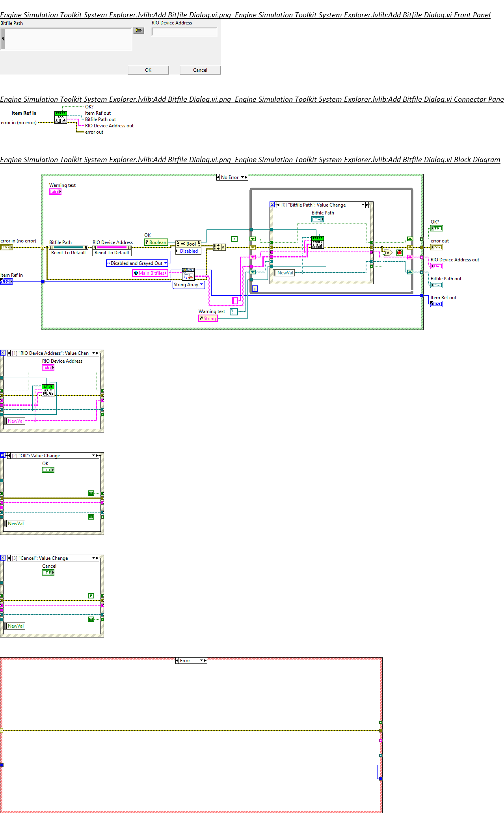Click NewVal node in the OK event case
This screenshot has height=833, width=504.
14,524
